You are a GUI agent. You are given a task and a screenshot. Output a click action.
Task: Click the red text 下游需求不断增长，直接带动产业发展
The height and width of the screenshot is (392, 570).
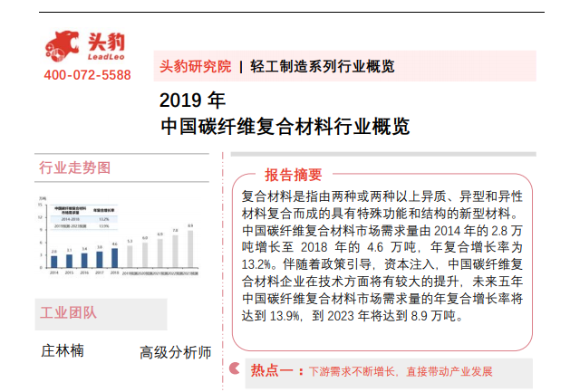(400, 371)
